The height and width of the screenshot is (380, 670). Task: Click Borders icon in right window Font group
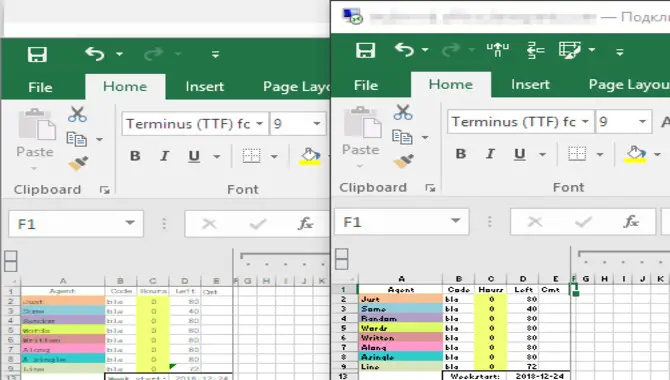(577, 154)
